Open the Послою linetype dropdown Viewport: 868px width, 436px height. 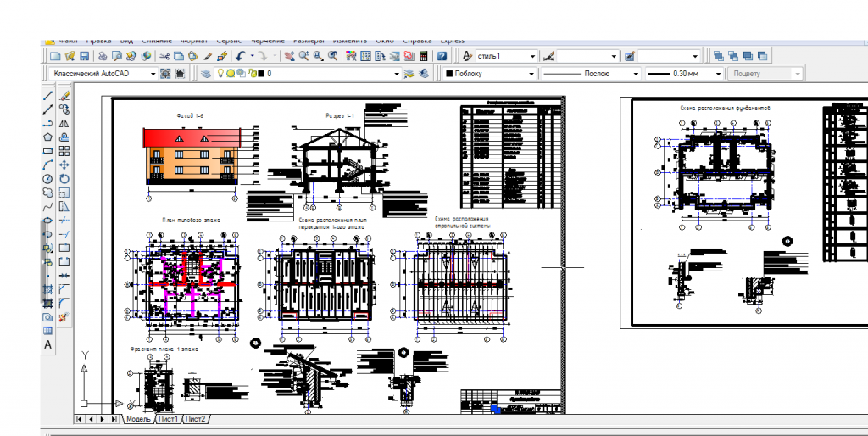coord(636,74)
